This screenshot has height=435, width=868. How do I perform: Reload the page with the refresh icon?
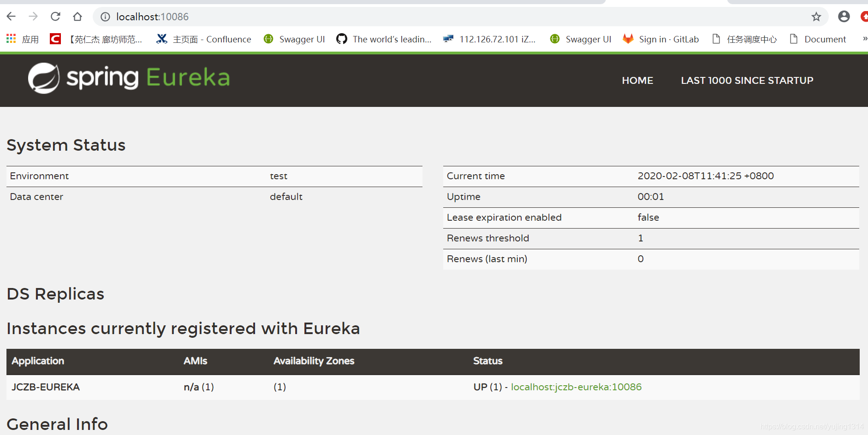tap(55, 17)
